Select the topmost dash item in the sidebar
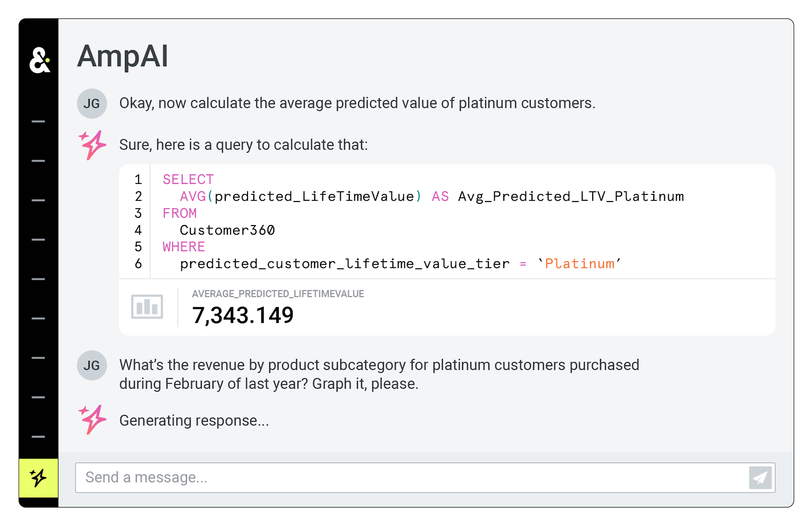Screen dimensions: 812x526 pos(38,121)
